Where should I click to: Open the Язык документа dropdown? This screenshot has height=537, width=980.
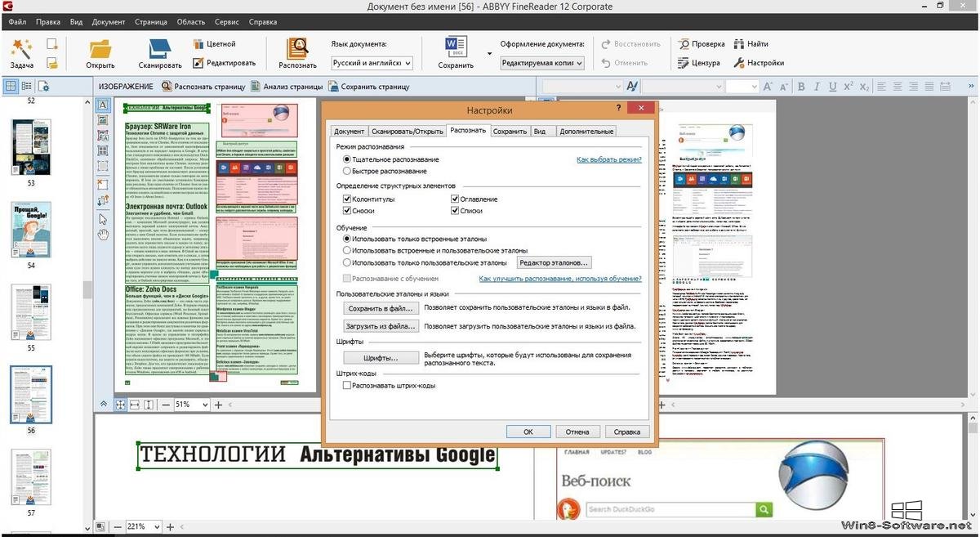pos(372,63)
